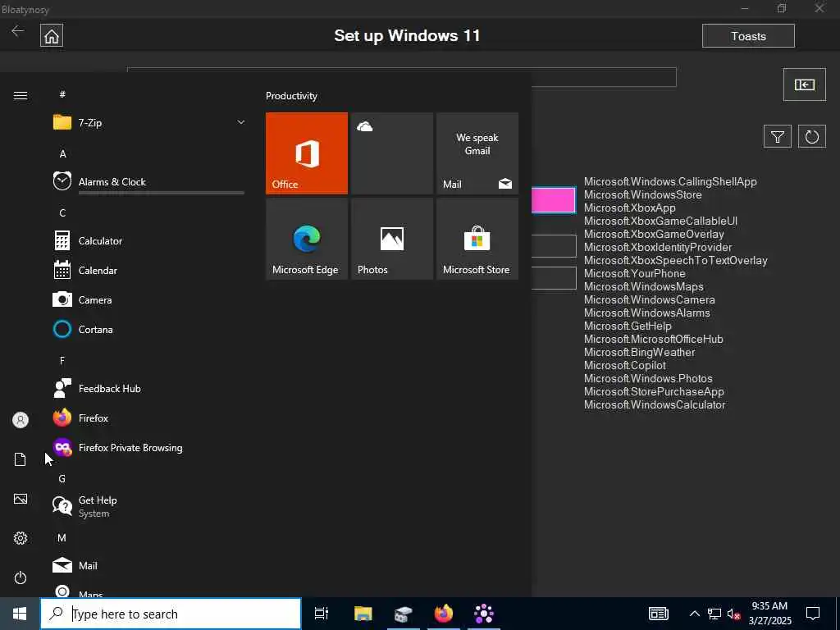This screenshot has width=840, height=630.
Task: Open Calculator from the app list
Action: coord(149,240)
